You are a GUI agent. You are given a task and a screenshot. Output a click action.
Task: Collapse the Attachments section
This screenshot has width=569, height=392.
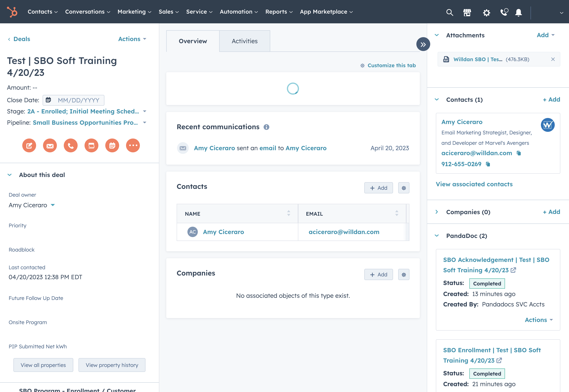coord(436,35)
